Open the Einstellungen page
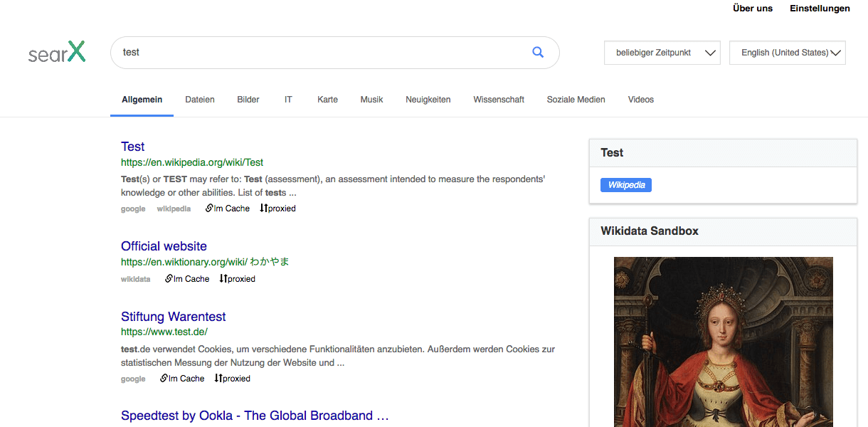The width and height of the screenshot is (868, 427). pyautogui.click(x=820, y=9)
